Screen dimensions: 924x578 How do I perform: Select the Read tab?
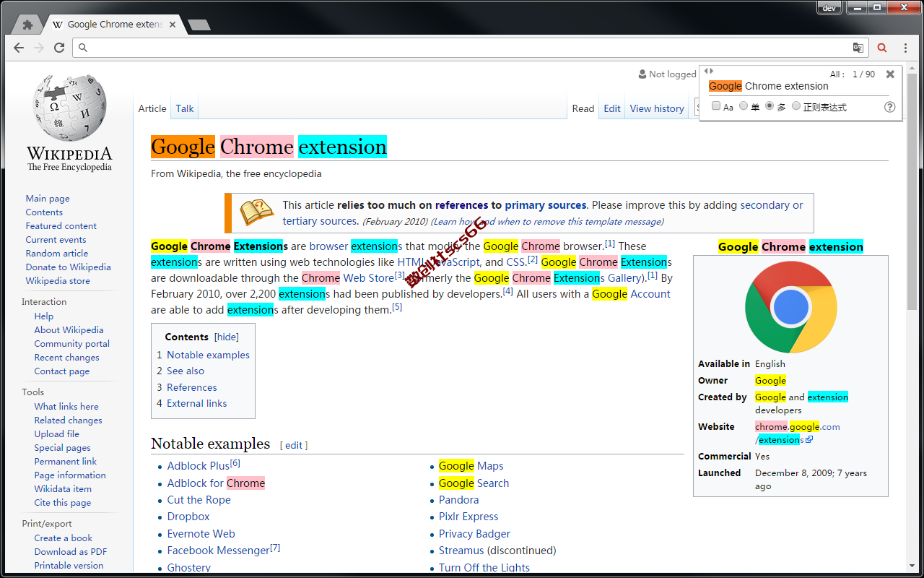(583, 108)
